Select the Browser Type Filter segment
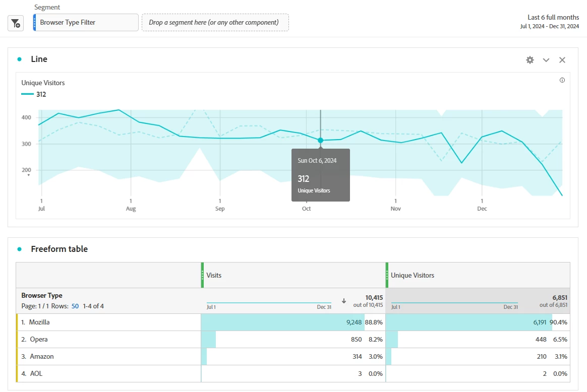The height and width of the screenshot is (392, 587). 86,23
